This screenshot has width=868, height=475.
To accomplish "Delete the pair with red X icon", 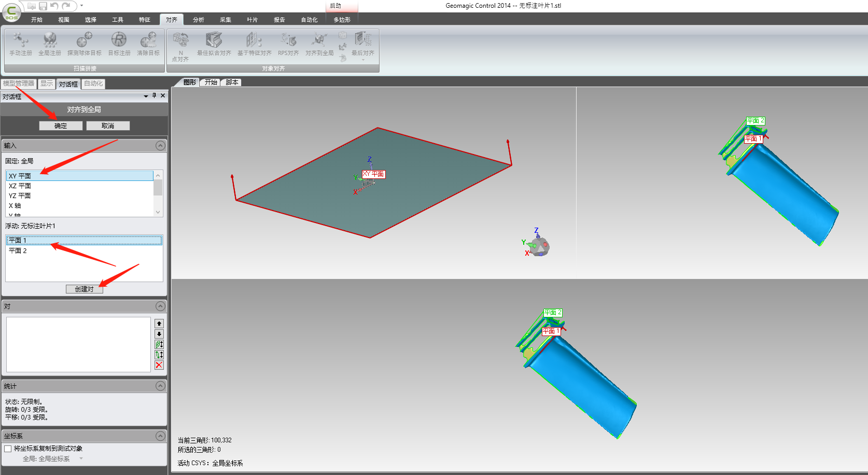I will (159, 365).
